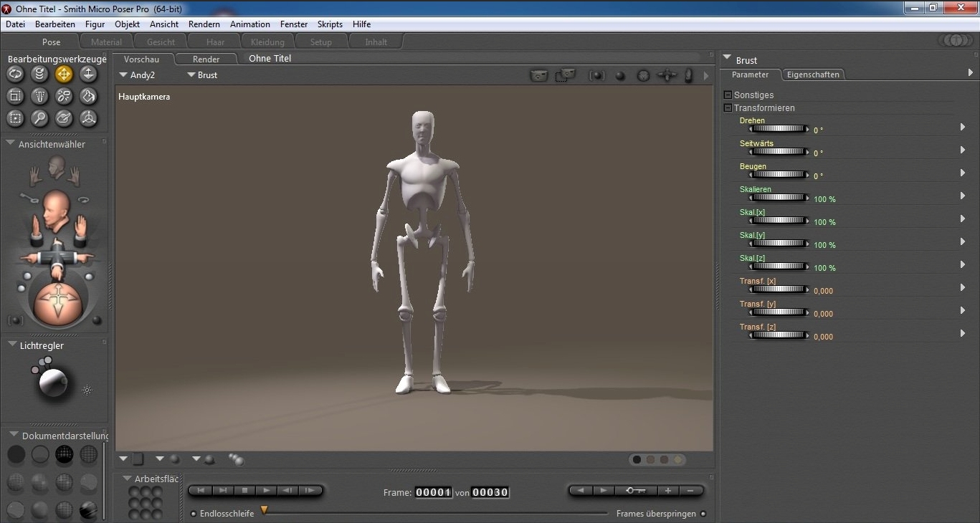Image resolution: width=980 pixels, height=523 pixels.
Task: Open the Rendern menu
Action: click(204, 24)
